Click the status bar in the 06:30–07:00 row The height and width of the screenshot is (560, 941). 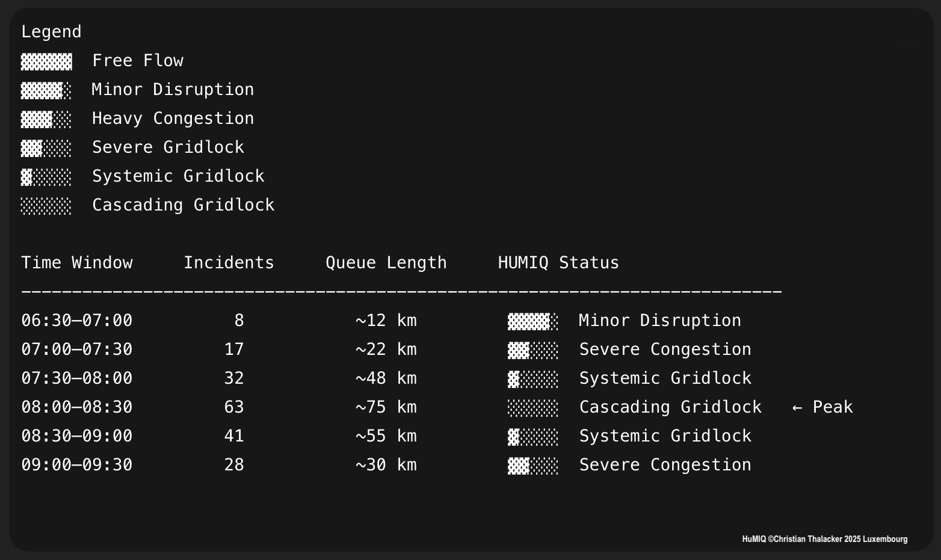(532, 321)
